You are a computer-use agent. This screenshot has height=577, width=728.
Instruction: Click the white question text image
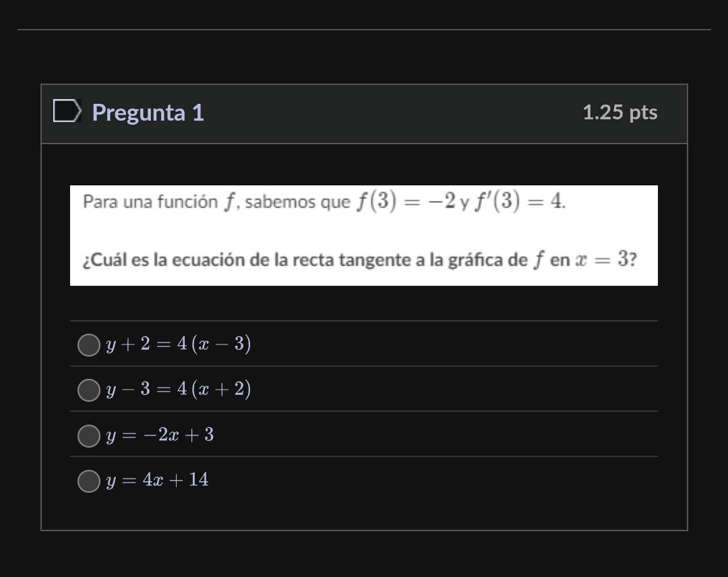(364, 235)
